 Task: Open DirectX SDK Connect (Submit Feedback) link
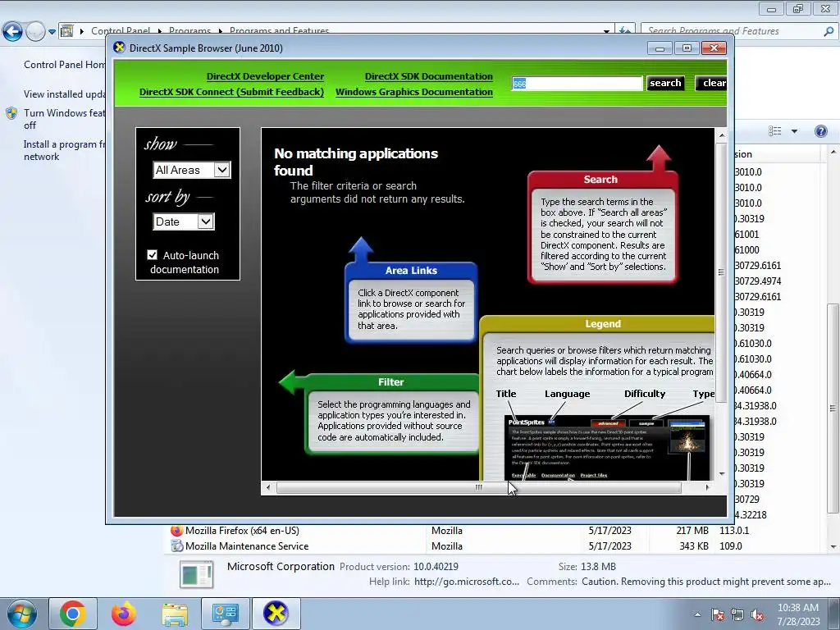[x=231, y=92]
